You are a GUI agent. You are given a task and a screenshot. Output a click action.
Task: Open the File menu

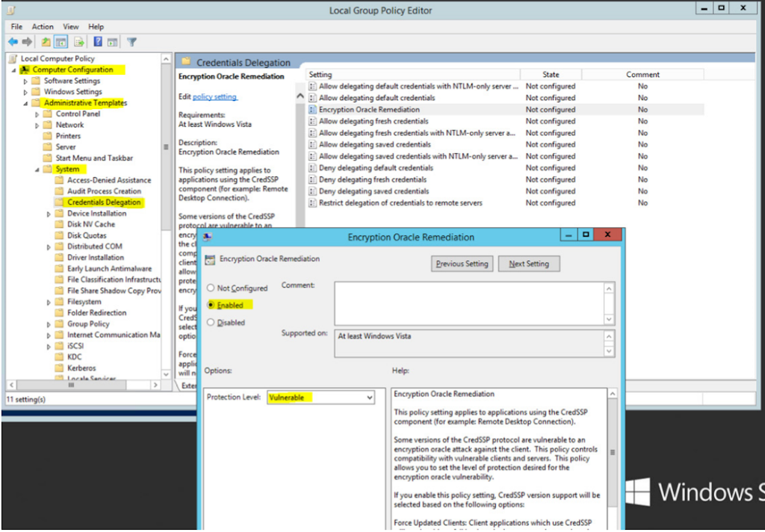pyautogui.click(x=16, y=27)
